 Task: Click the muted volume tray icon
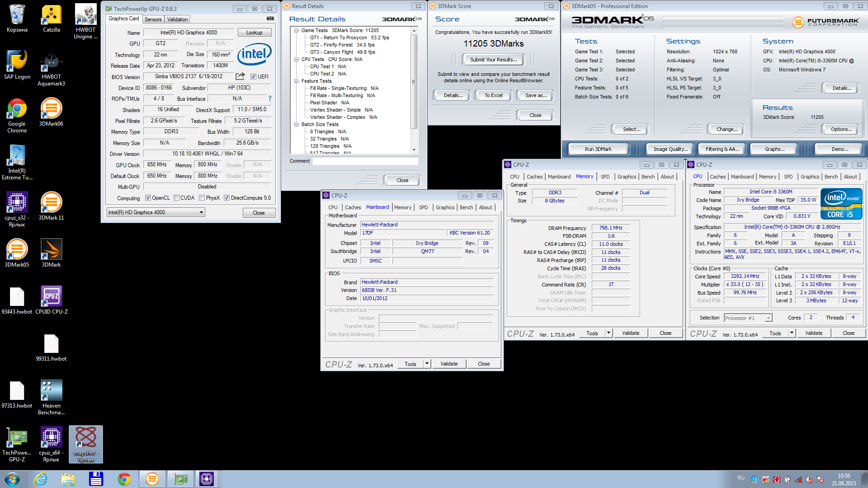click(x=809, y=479)
